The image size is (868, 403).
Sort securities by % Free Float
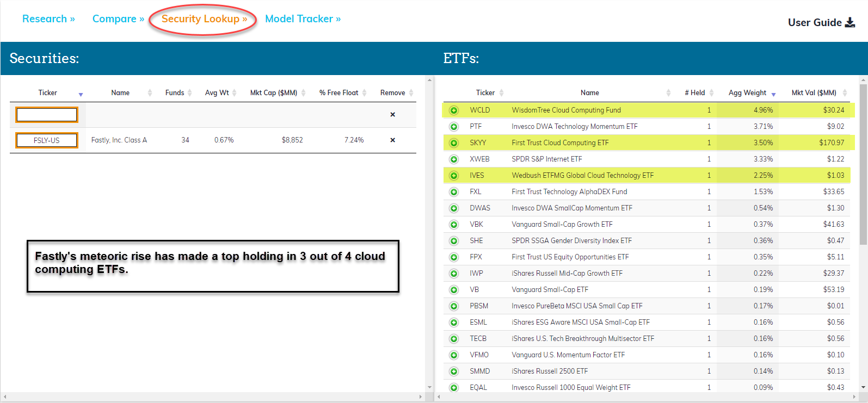339,93
